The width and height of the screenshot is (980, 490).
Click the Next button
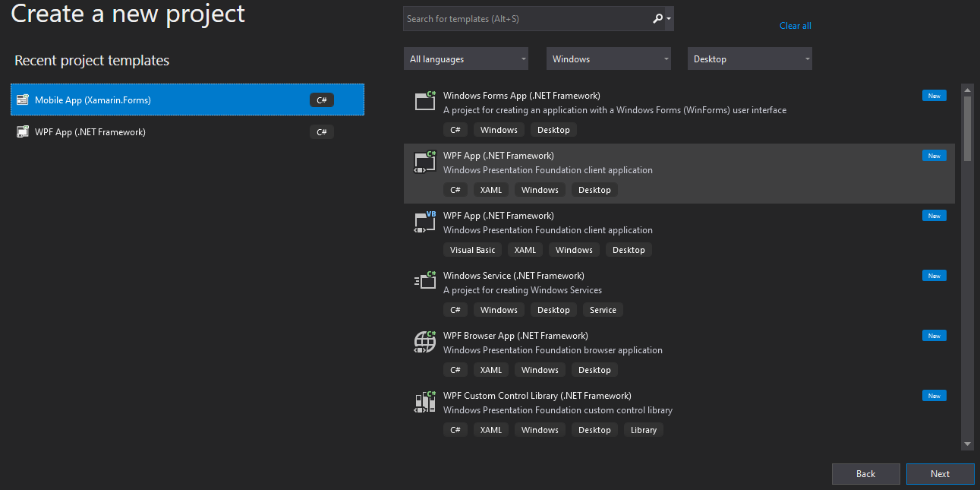point(941,474)
